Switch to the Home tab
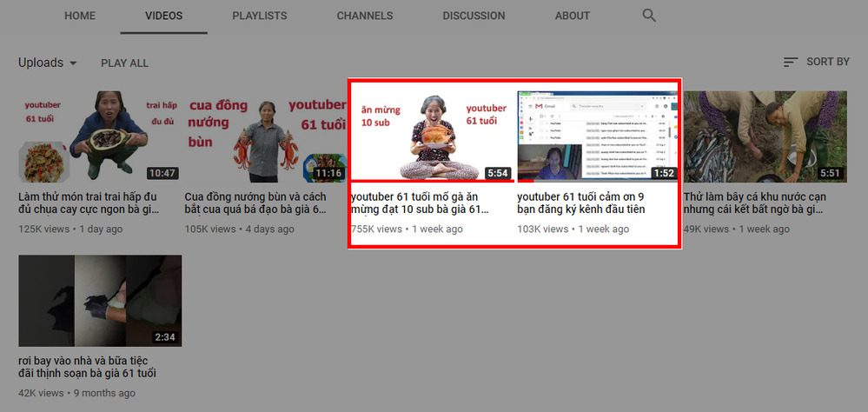Viewport: 868px width, 412px height. (x=80, y=16)
